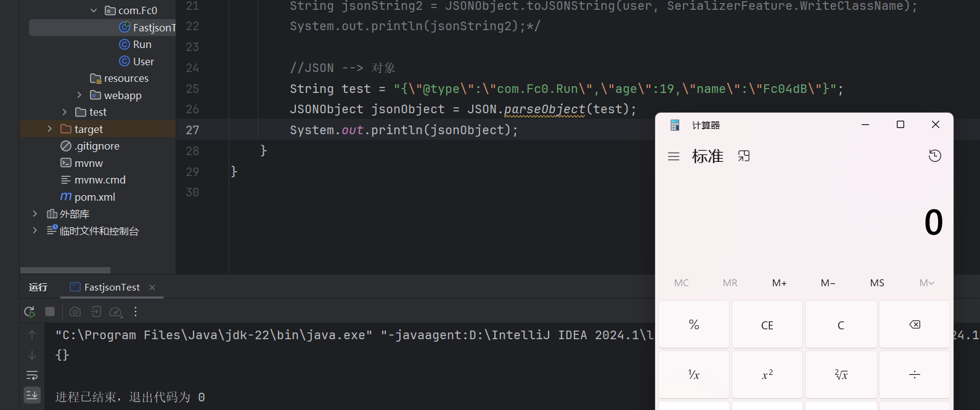Expand the 外部库 node
This screenshot has height=410, width=980.
(35, 214)
